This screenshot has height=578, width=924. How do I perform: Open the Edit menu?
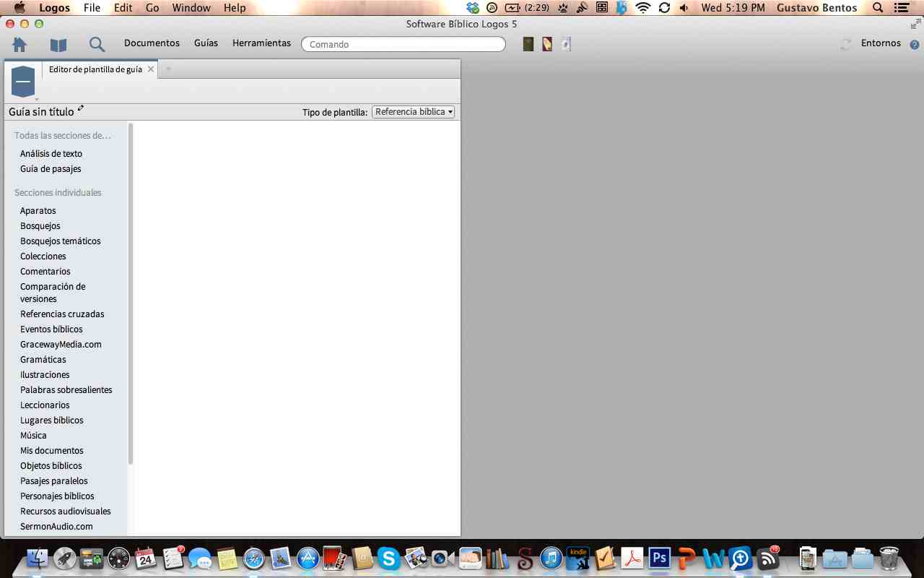[123, 8]
